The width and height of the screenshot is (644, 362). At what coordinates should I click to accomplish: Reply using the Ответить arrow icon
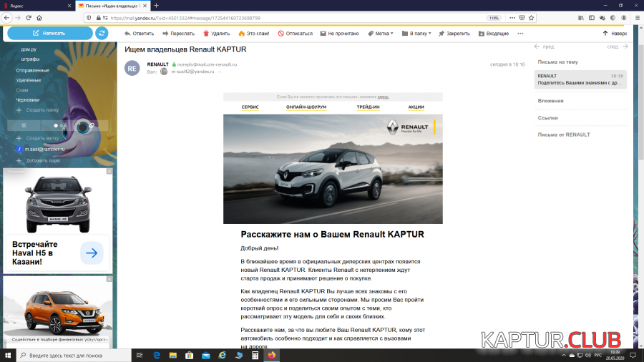[139, 33]
